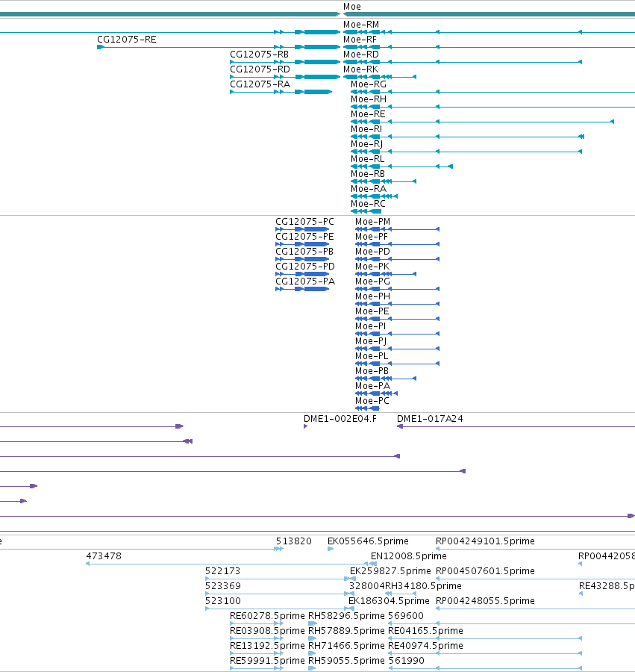635x672 pixels.
Task: Select the Moe-RB transcript label
Action: (x=368, y=174)
